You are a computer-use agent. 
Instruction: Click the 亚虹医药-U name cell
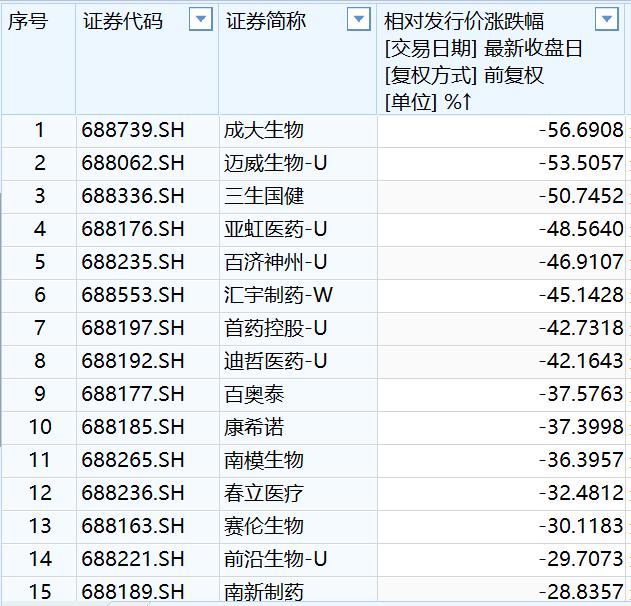point(276,229)
